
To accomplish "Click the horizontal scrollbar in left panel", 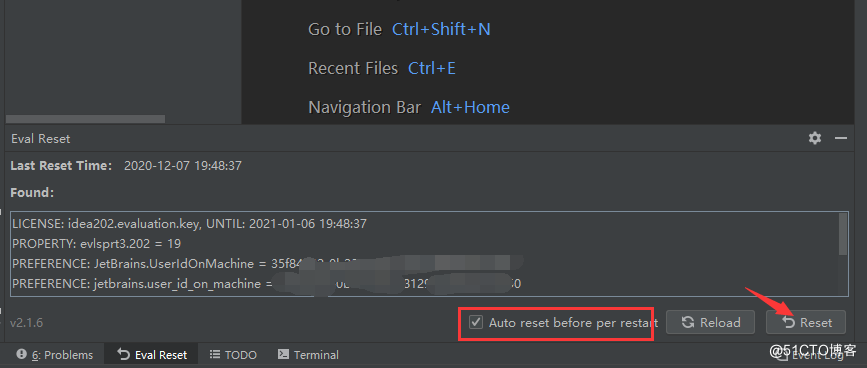I will 85,119.
